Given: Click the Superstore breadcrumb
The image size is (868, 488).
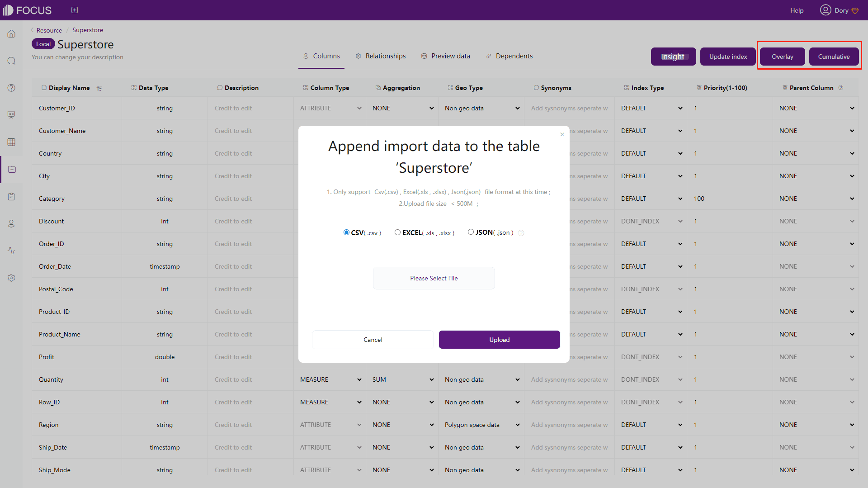Looking at the screenshot, I should (88, 30).
